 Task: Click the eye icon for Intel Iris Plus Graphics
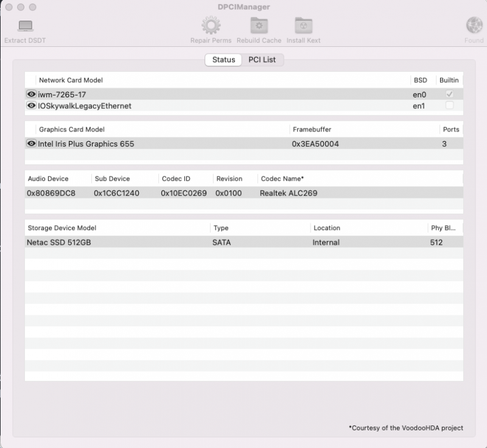point(31,144)
